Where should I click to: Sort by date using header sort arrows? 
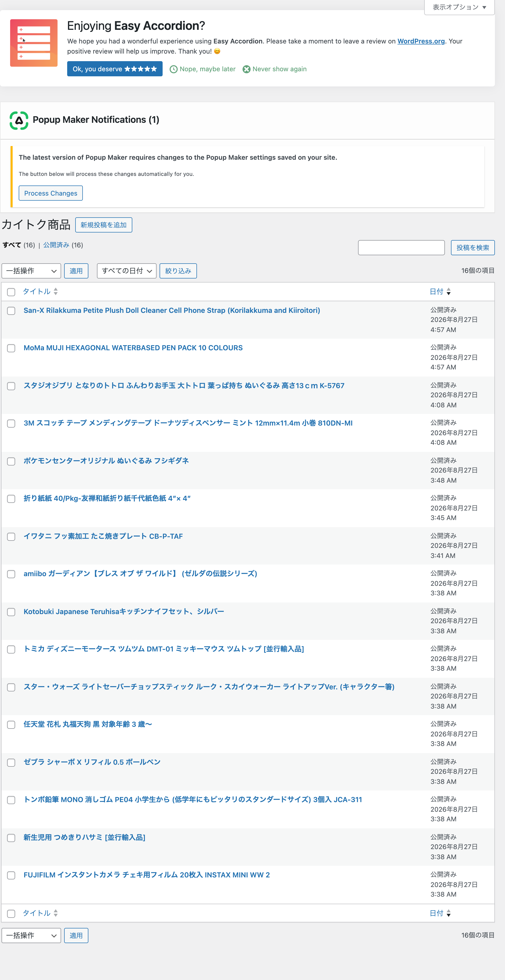(449, 291)
